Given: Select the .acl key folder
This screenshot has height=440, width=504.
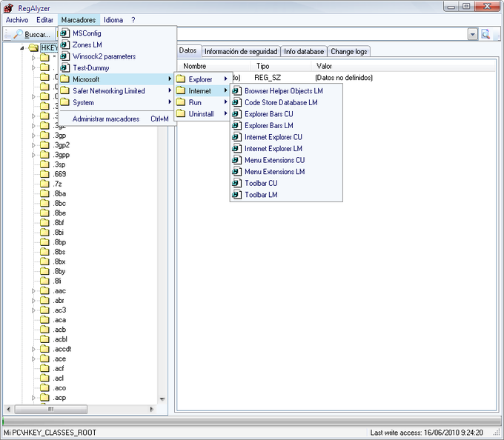Looking at the screenshot, I should coord(52,378).
